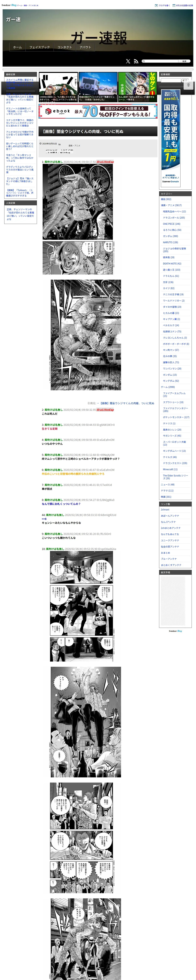Open なんJアンテナ link
The height and width of the screenshot is (980, 196).
168,522
